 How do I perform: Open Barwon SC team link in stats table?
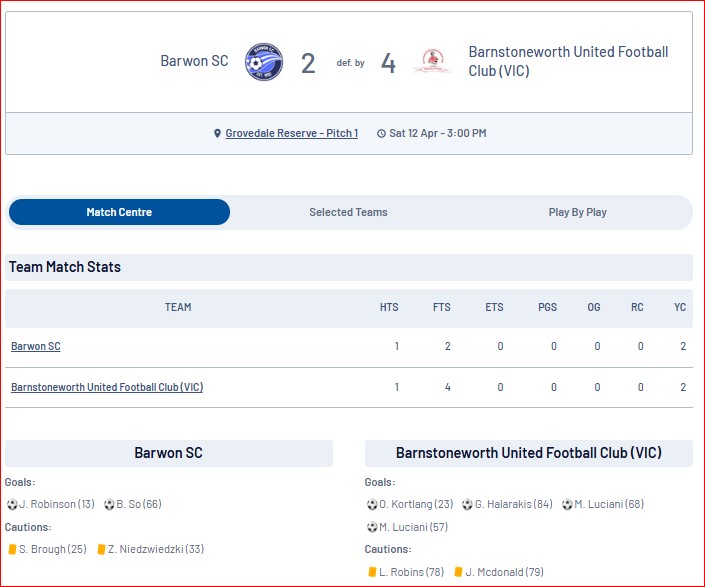point(36,346)
